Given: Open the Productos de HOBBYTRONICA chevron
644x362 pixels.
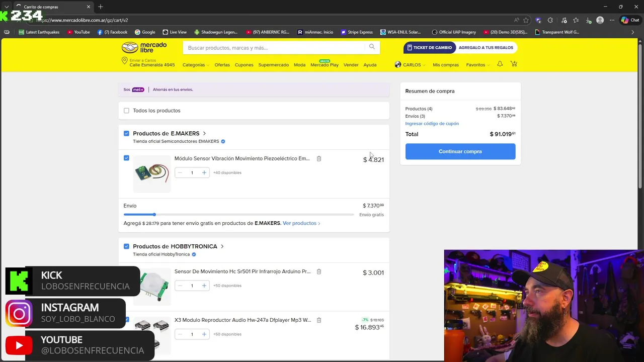Looking at the screenshot, I should coord(222,246).
